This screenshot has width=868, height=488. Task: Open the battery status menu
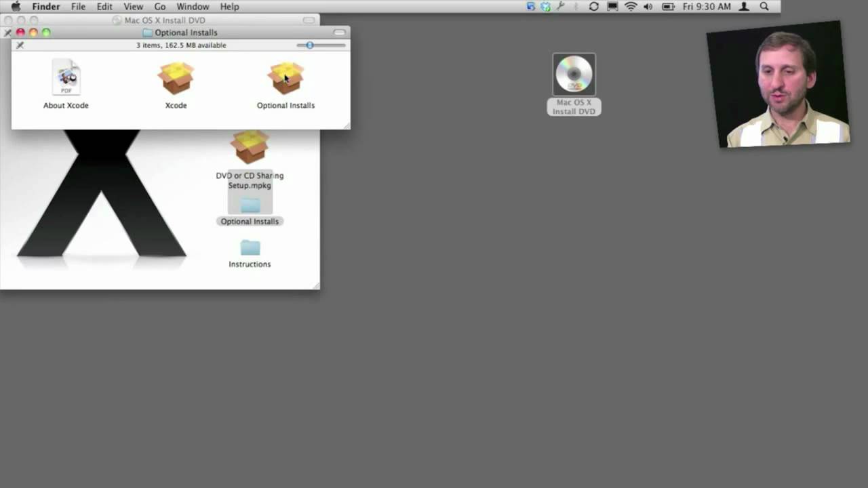click(668, 7)
